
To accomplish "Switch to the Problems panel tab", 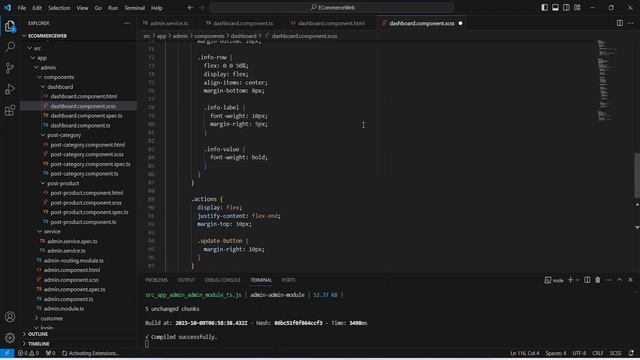I will [x=156, y=280].
